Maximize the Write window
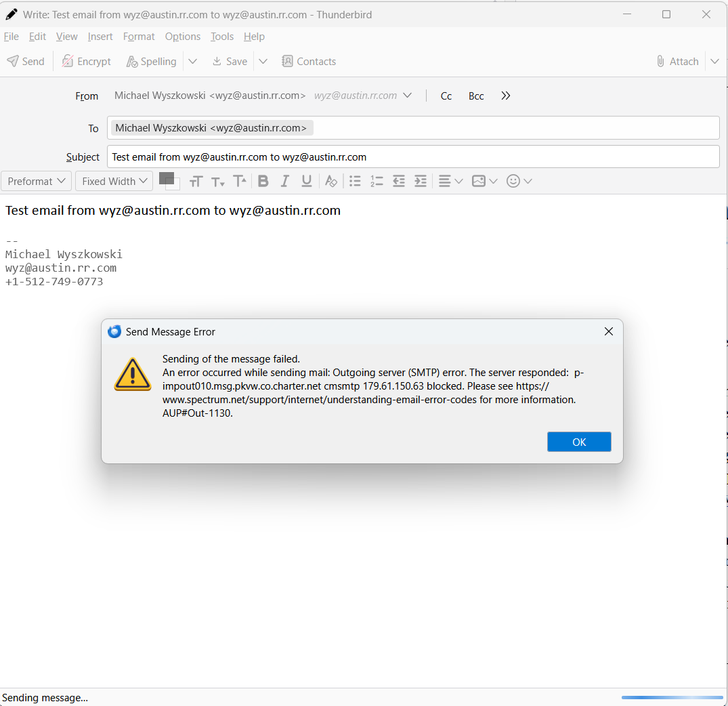 [x=666, y=14]
